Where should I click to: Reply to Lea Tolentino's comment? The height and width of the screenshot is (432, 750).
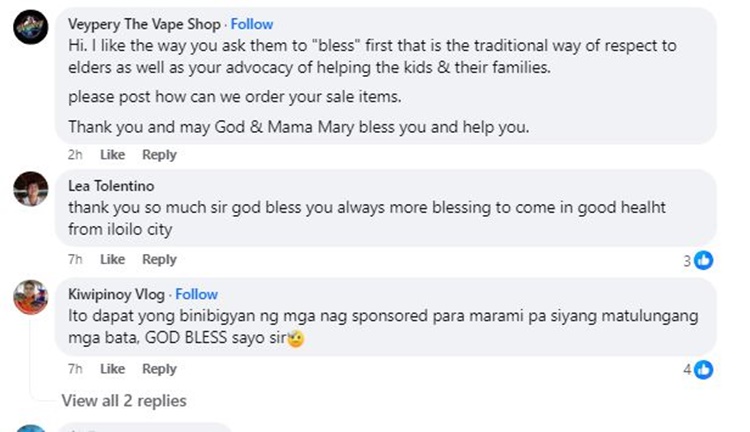tap(159, 259)
